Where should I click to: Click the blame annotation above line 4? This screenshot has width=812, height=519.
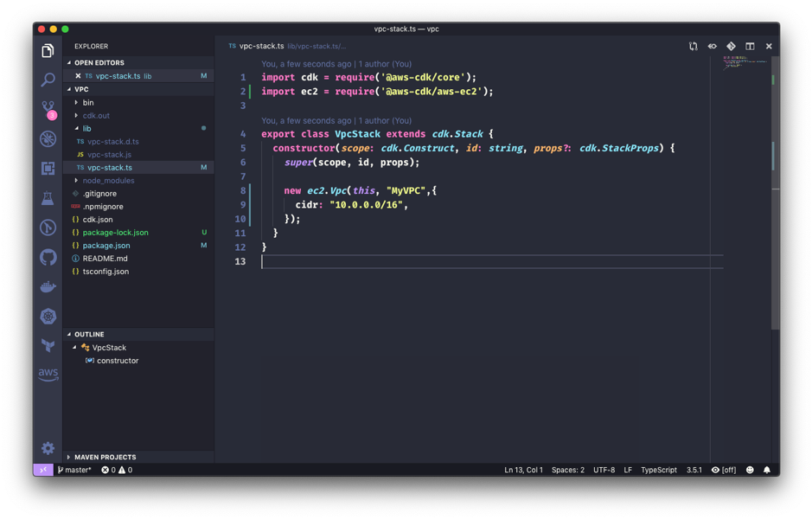(336, 120)
